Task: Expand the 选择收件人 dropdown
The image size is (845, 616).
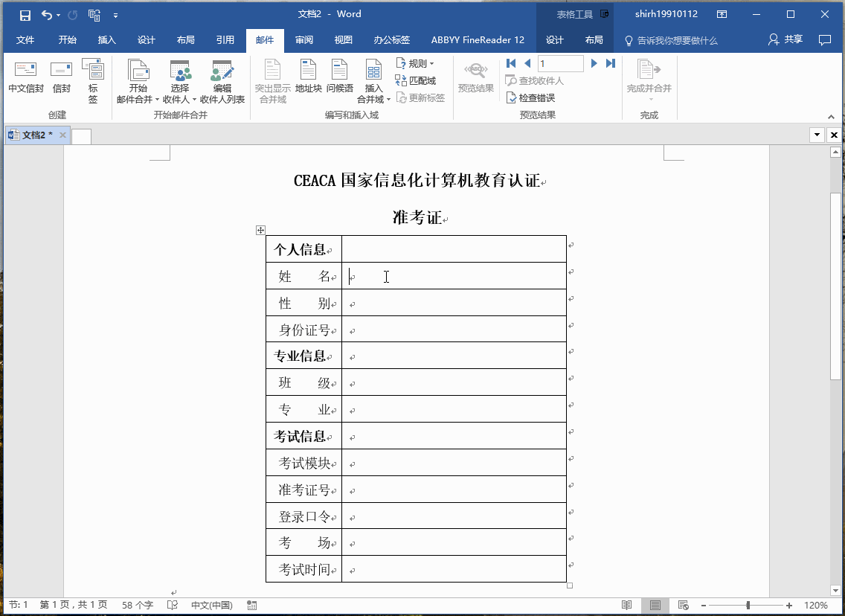Action: [179, 82]
